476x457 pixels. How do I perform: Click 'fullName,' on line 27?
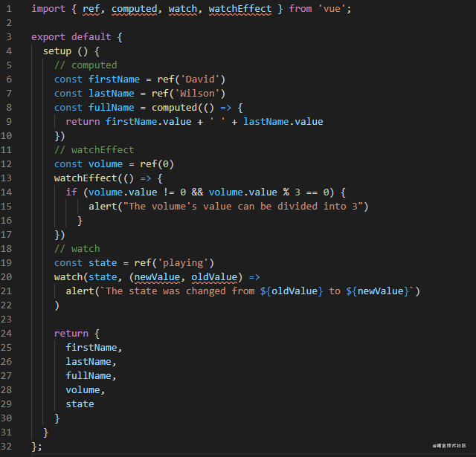(x=91, y=375)
